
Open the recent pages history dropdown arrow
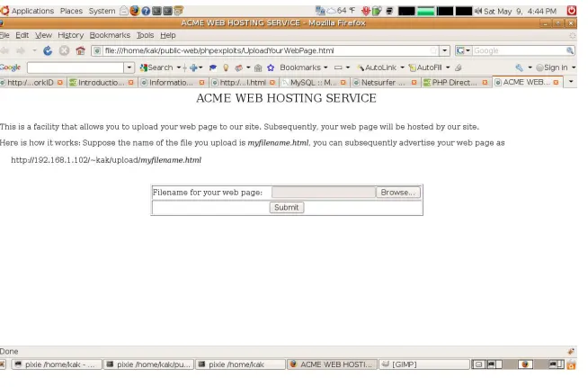coord(34,50)
